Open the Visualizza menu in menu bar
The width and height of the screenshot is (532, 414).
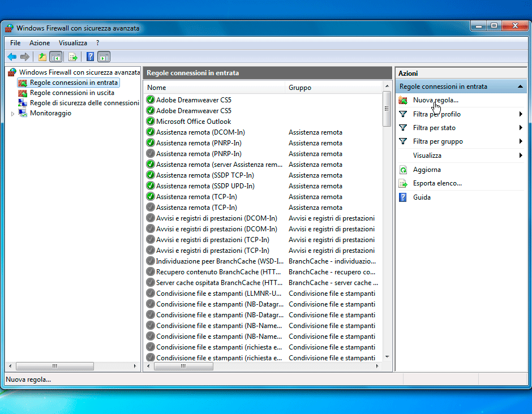[73, 43]
